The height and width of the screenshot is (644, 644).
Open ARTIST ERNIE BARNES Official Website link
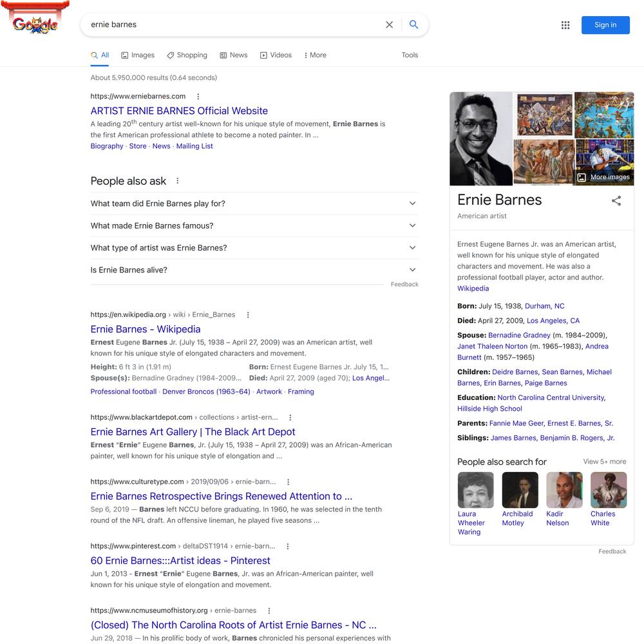pyautogui.click(x=179, y=111)
